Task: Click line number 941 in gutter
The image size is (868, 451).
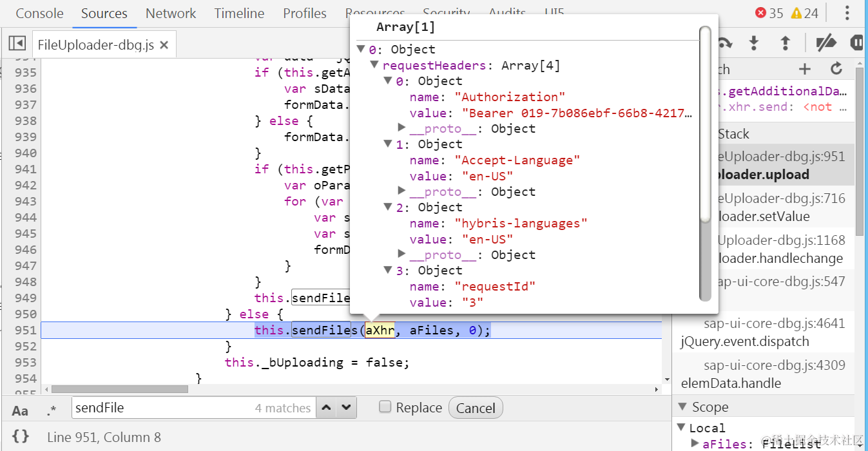Action: [x=25, y=169]
